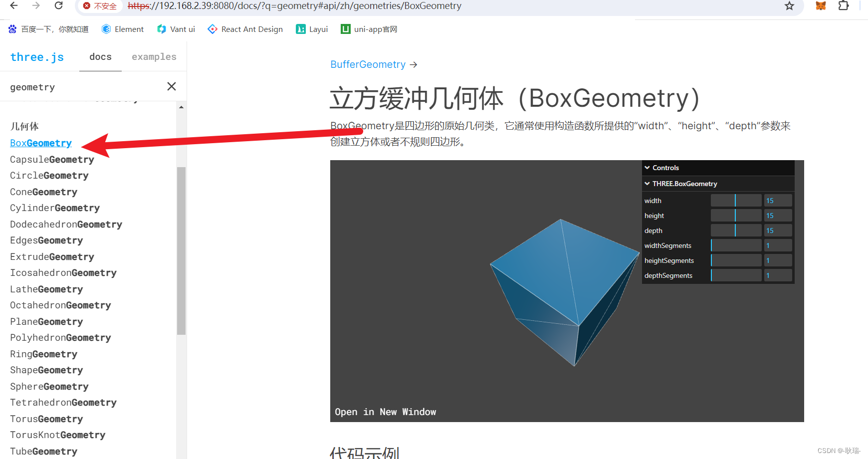The image size is (868, 459).
Task: Open BoxGeometry in the sidebar
Action: (x=41, y=143)
